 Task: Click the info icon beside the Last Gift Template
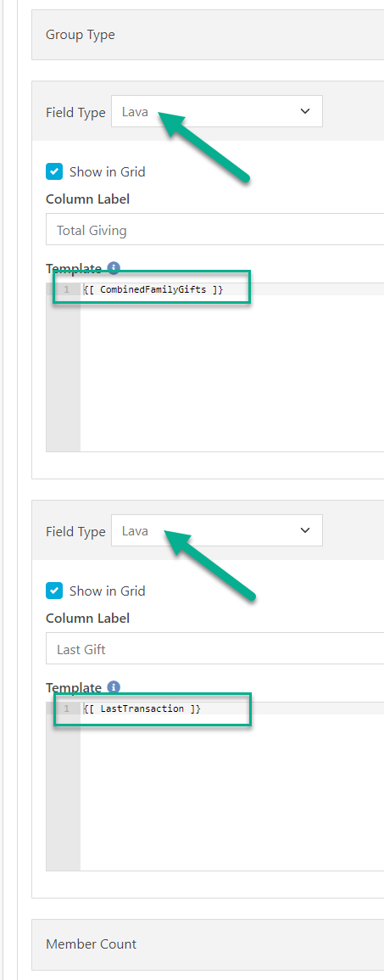(x=113, y=687)
